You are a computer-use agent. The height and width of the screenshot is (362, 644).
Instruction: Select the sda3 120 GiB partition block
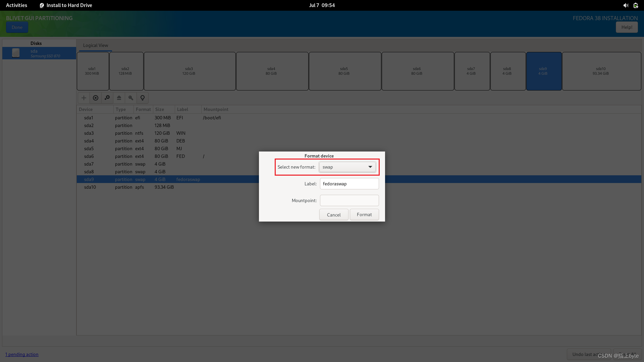[x=190, y=71]
